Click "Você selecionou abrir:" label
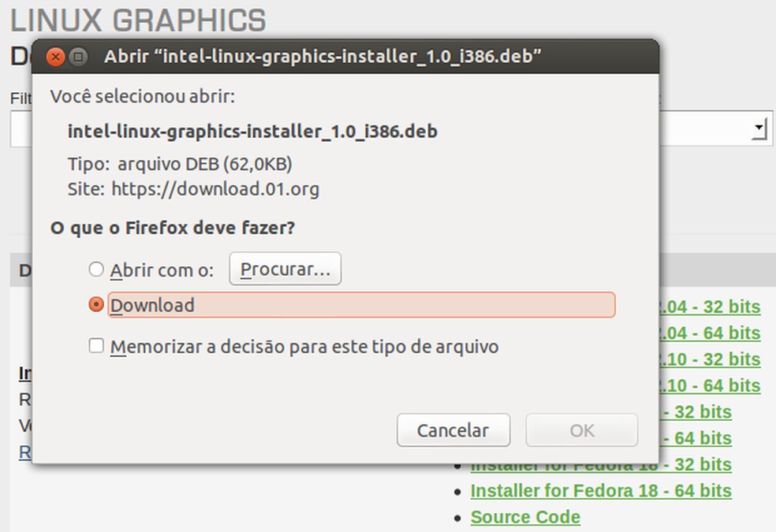The width and height of the screenshot is (776, 532). [x=143, y=96]
